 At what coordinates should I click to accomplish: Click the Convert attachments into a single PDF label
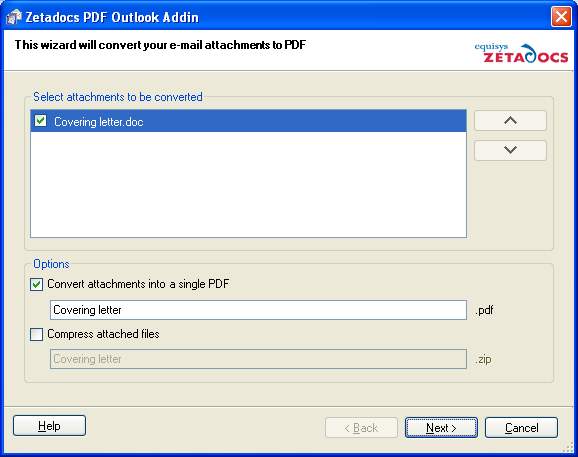click(x=138, y=284)
